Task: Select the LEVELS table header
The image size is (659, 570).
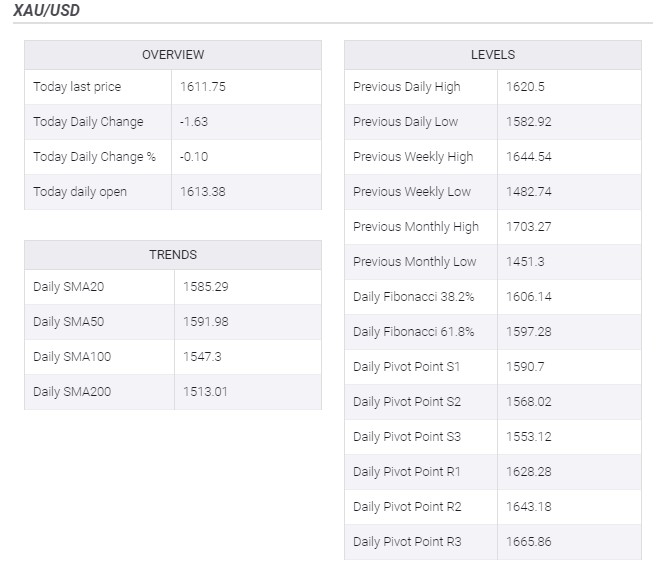Action: click(493, 55)
